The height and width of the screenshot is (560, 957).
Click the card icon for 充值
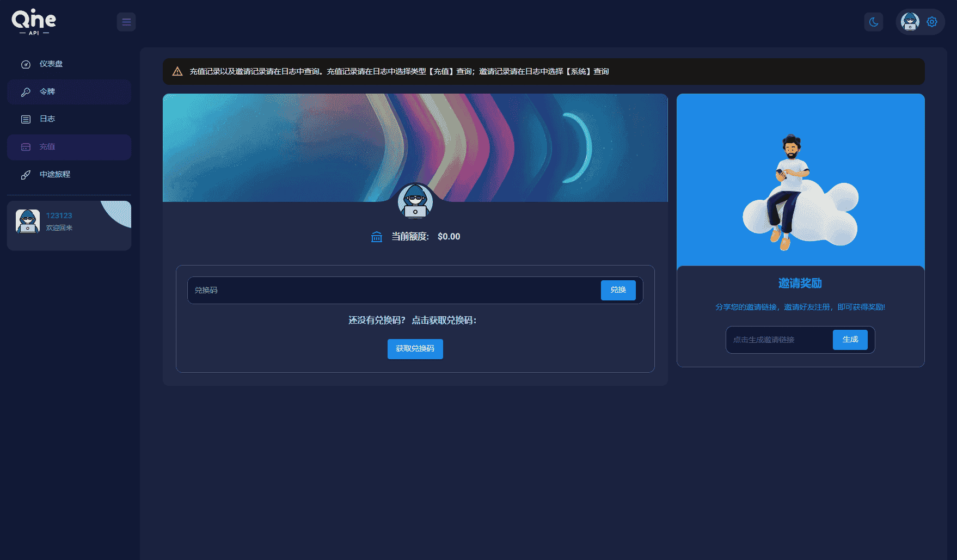(x=26, y=147)
